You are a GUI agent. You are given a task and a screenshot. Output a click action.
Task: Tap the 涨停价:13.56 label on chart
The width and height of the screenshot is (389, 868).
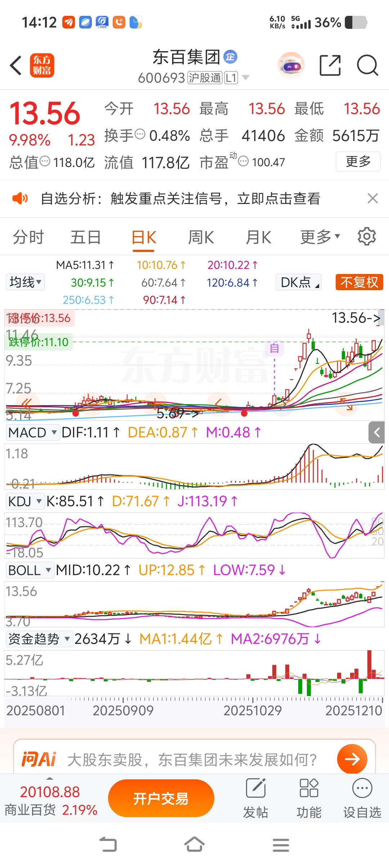(40, 318)
